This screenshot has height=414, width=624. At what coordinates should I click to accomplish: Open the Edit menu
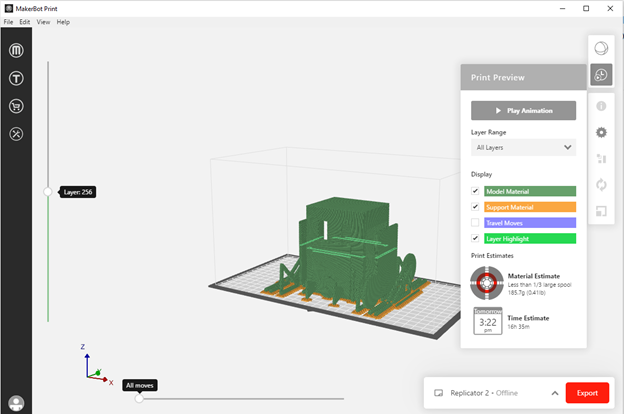pos(25,22)
